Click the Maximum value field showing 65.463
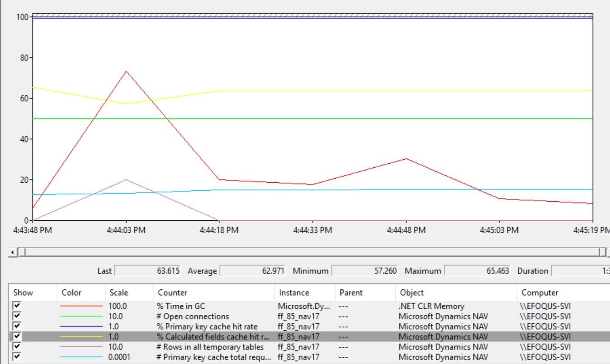The width and height of the screenshot is (610, 364). 477,271
